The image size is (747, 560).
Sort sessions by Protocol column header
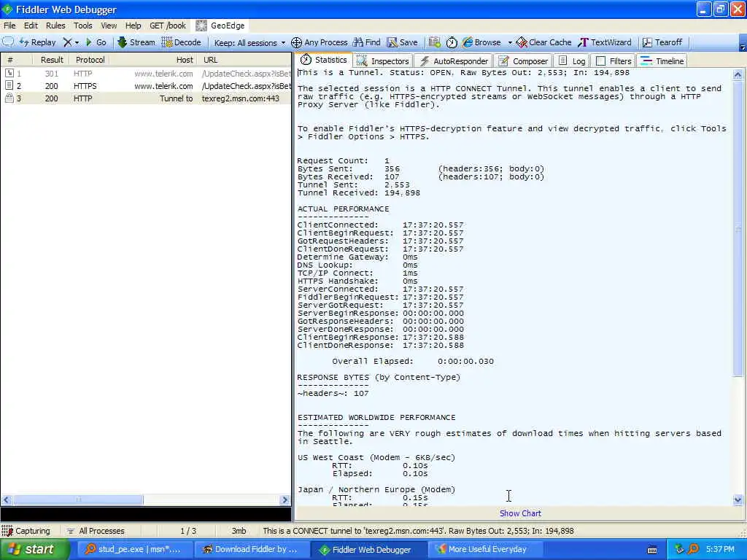(90, 60)
